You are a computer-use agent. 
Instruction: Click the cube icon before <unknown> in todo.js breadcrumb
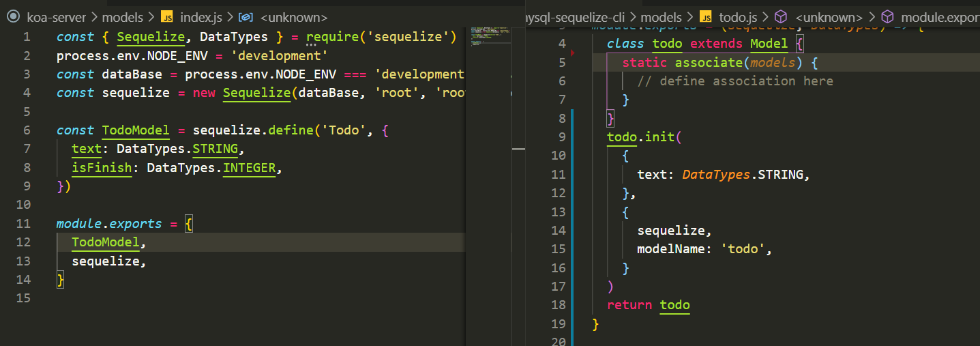coord(782,17)
